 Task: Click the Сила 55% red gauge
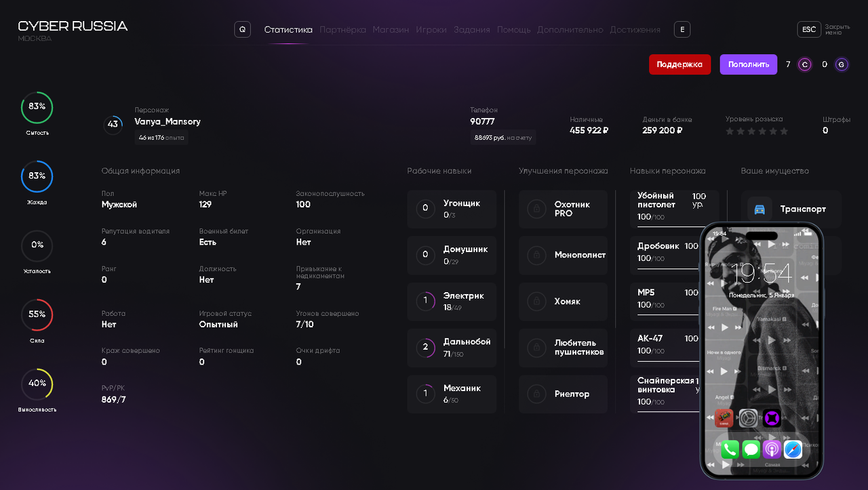[x=37, y=315]
